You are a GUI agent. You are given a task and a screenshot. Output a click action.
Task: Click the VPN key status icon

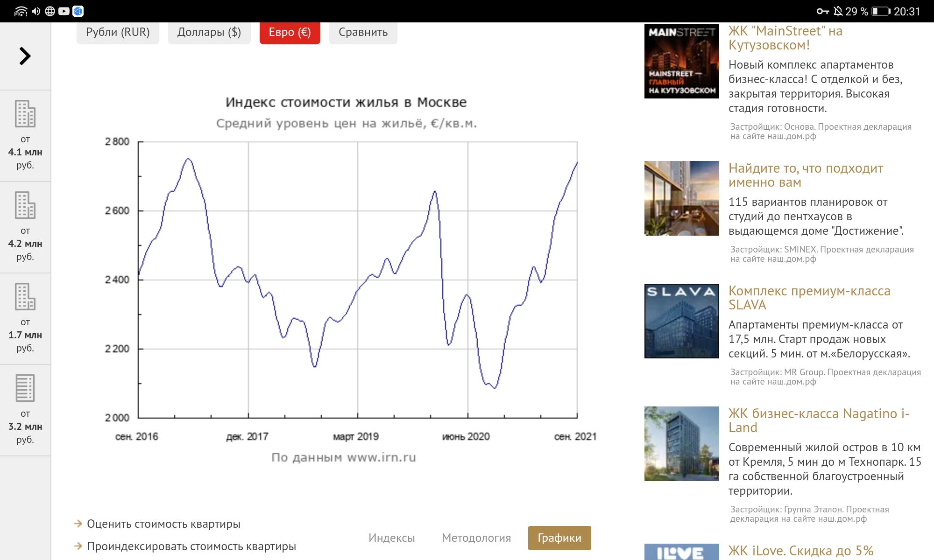click(x=823, y=11)
